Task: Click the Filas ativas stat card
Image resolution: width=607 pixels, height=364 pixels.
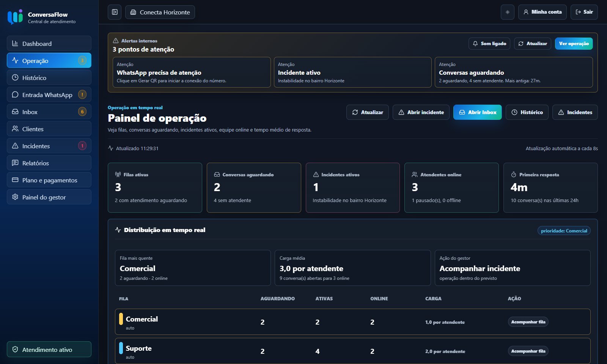Action: 155,188
